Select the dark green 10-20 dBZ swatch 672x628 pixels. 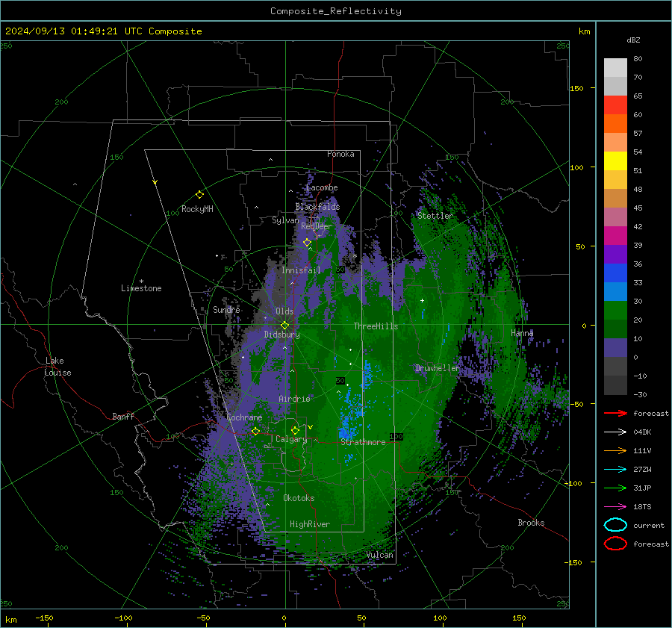click(x=615, y=329)
